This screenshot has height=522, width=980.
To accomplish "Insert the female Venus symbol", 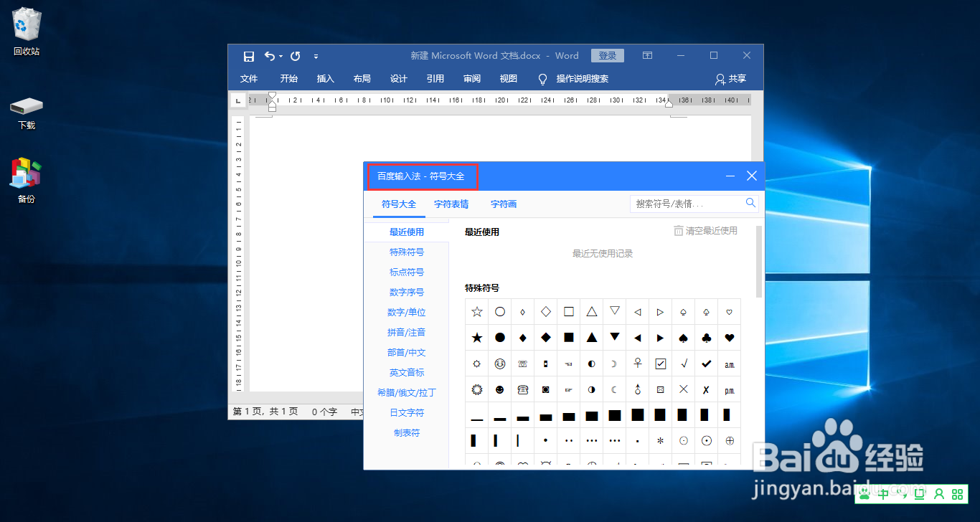I will [638, 364].
